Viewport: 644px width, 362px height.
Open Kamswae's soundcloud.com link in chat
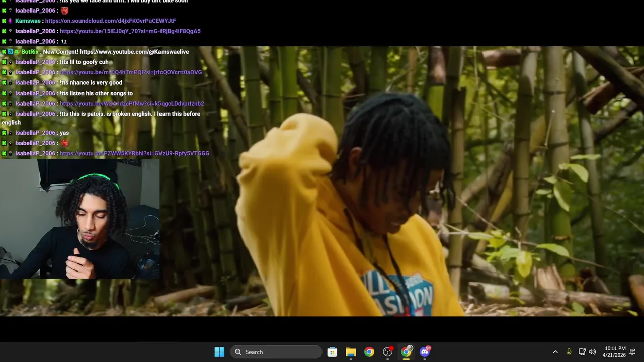coord(111,21)
